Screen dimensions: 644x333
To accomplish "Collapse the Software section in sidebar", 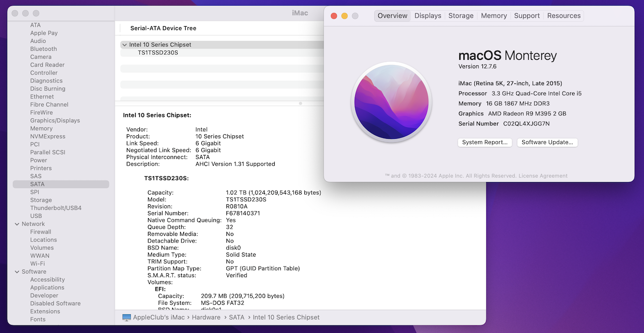I will pyautogui.click(x=17, y=272).
